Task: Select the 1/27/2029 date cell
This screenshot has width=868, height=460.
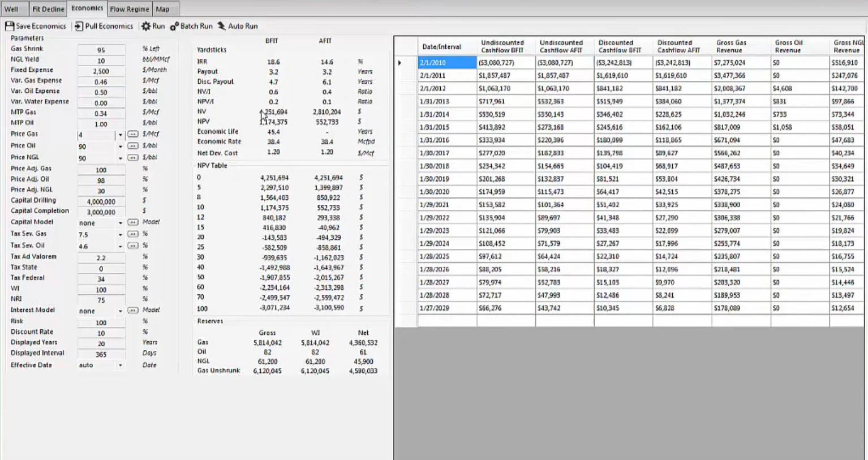Action: (x=447, y=308)
